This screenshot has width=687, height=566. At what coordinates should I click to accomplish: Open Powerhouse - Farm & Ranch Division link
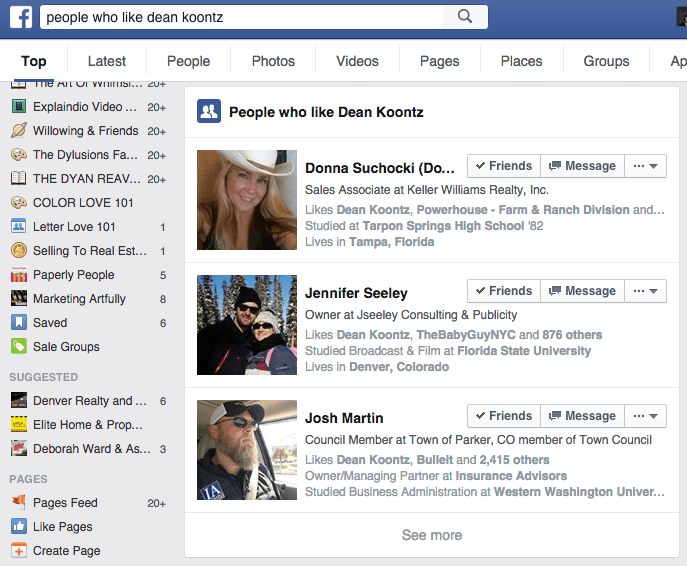click(x=523, y=210)
